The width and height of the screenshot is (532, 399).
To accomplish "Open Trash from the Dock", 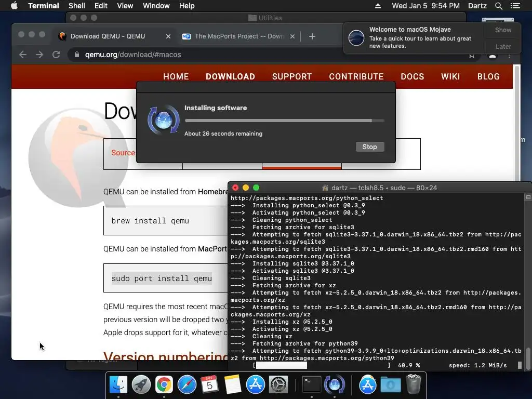I will (413, 384).
